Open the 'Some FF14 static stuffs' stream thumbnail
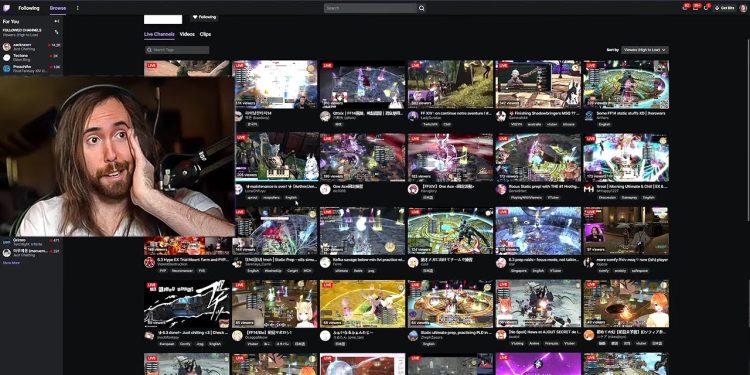 coord(626,84)
